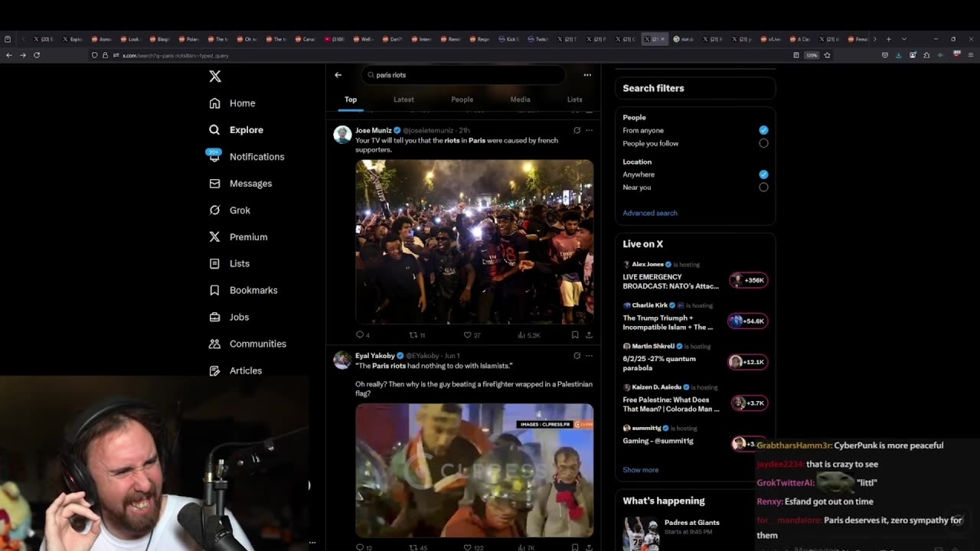Image resolution: width=980 pixels, height=551 pixels.
Task: Click browser forward navigation arrow
Action: click(x=22, y=55)
